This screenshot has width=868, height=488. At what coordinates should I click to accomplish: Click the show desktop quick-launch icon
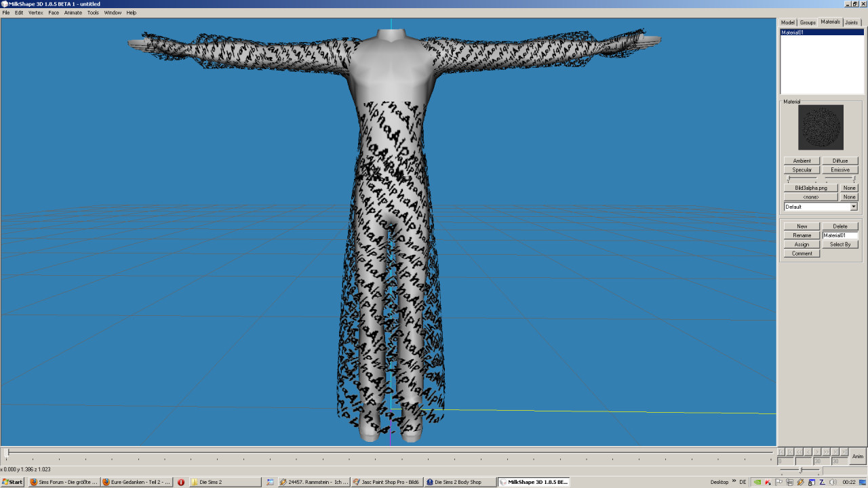coord(270,482)
